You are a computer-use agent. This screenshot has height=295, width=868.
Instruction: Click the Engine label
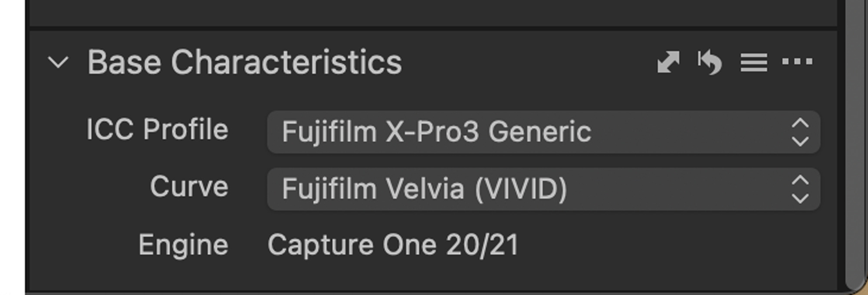click(x=183, y=245)
